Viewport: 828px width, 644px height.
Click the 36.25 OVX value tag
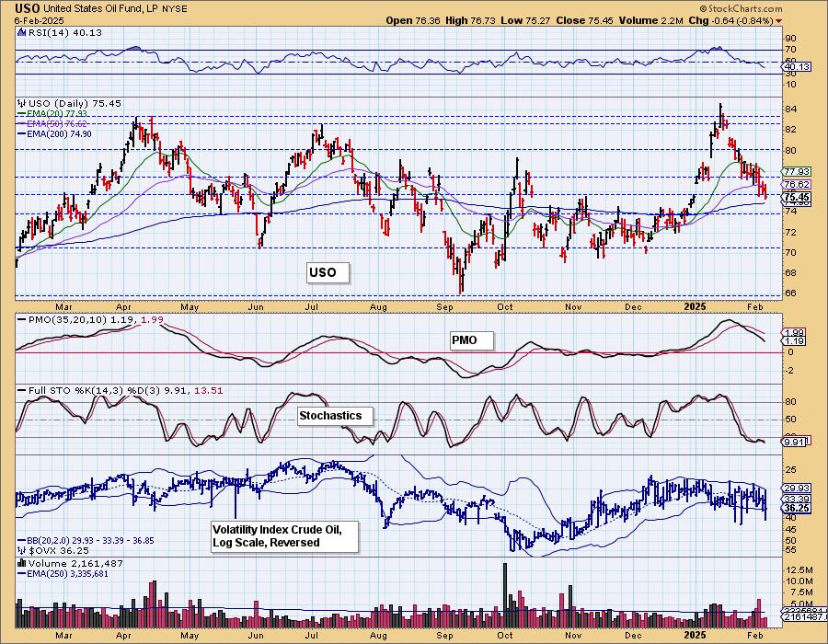pos(798,509)
